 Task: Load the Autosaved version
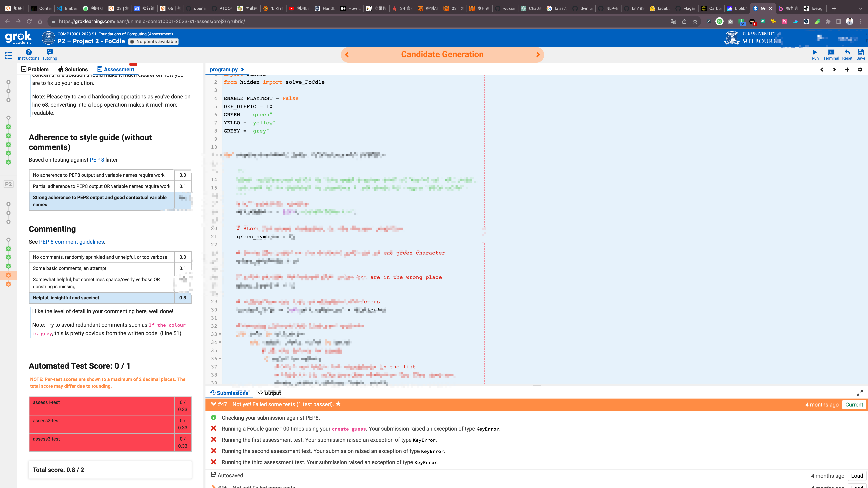857,475
